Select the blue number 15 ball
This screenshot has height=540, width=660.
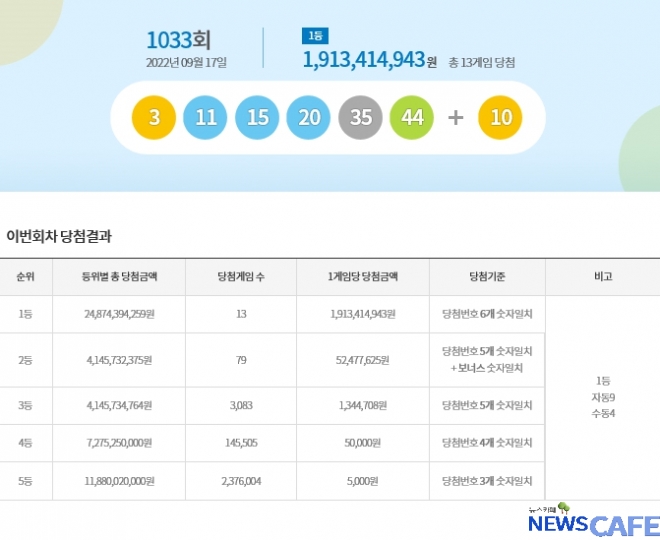[x=257, y=117]
